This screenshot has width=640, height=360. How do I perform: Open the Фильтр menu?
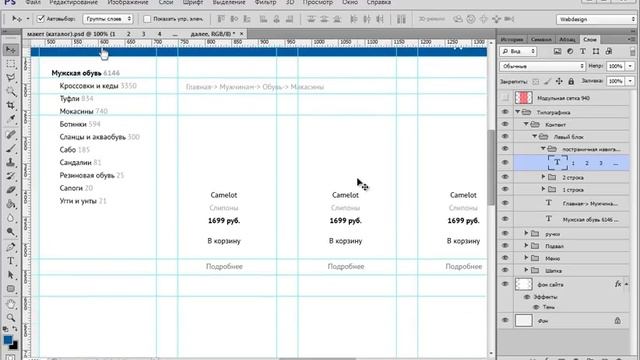pyautogui.click(x=265, y=2)
